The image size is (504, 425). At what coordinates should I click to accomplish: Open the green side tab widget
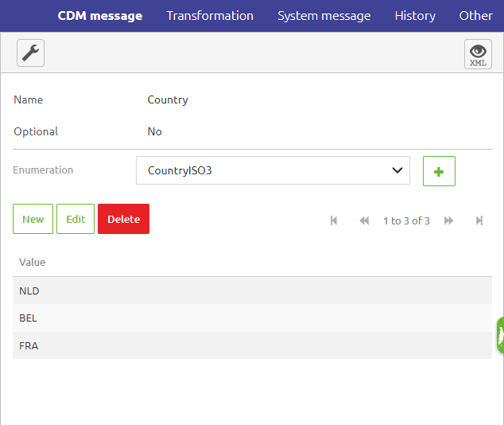(x=500, y=335)
